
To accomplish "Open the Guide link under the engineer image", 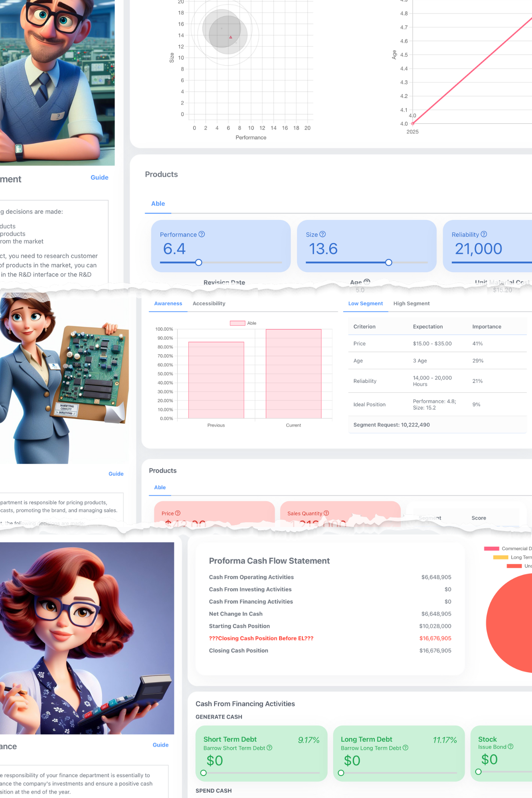I will point(99,178).
